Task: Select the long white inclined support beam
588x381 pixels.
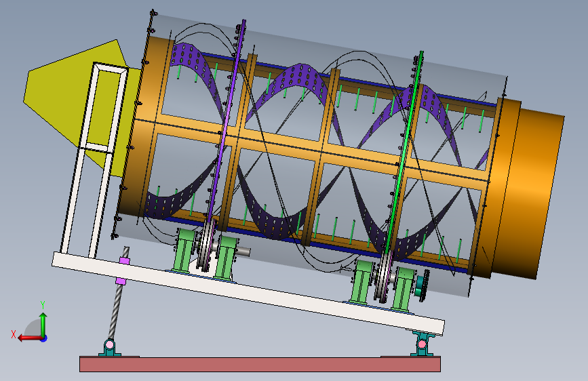Action: tap(248, 294)
